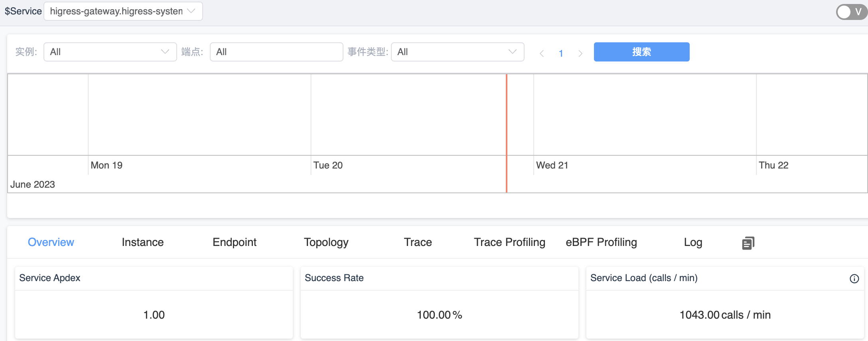Go to previous page with left arrow

[542, 54]
